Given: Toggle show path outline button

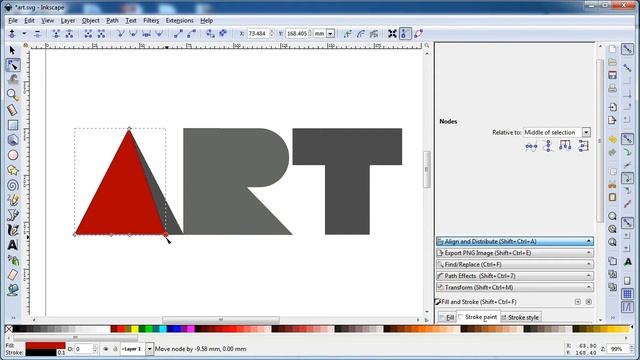Looking at the screenshot, I should tap(418, 33).
